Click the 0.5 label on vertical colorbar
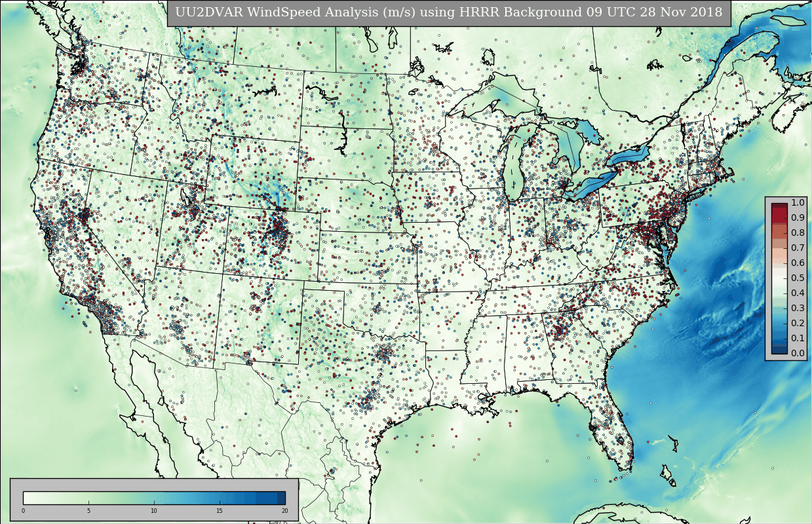This screenshot has height=524, width=812. 798,278
